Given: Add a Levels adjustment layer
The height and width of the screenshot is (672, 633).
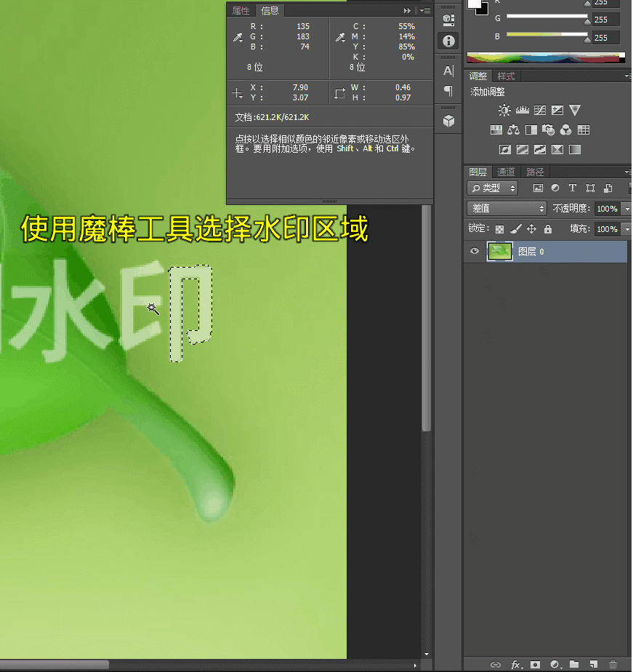Looking at the screenshot, I should coord(522,111).
